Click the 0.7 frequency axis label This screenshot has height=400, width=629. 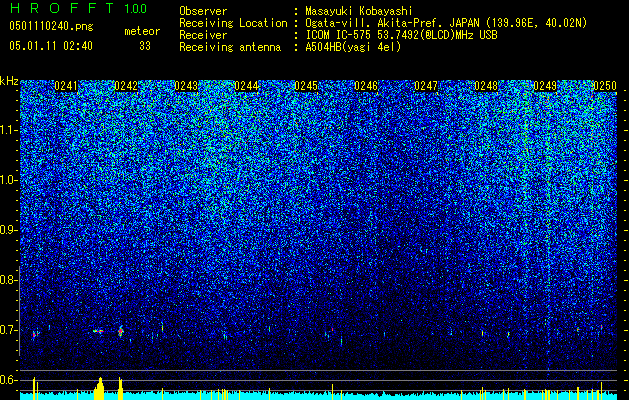tap(8, 330)
